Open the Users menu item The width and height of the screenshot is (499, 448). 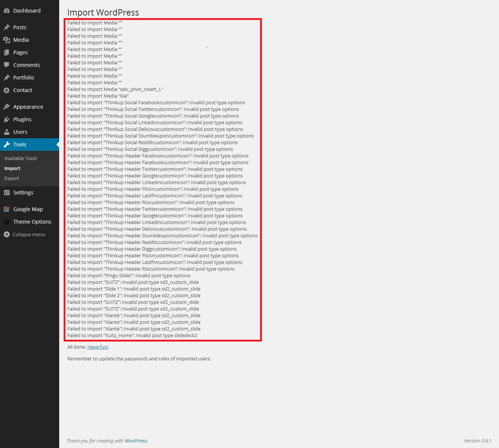pos(30,132)
